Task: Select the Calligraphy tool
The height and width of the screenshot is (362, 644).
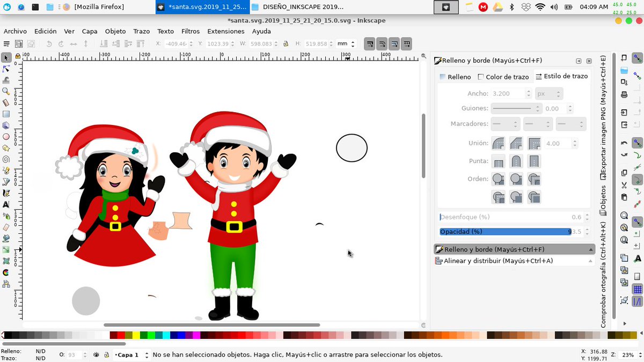Action: click(x=6, y=193)
